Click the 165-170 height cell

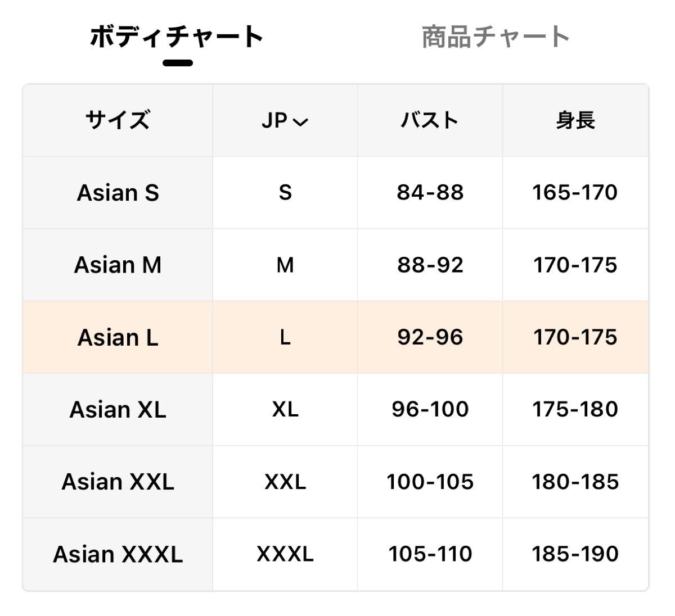point(575,193)
